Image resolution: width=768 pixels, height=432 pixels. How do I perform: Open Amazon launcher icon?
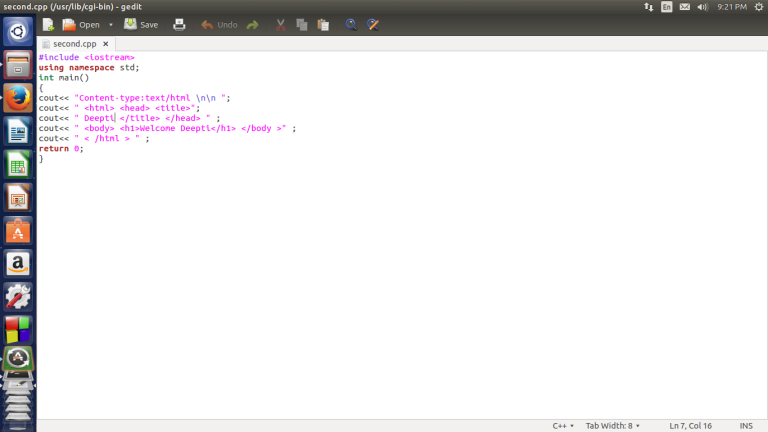point(18,264)
